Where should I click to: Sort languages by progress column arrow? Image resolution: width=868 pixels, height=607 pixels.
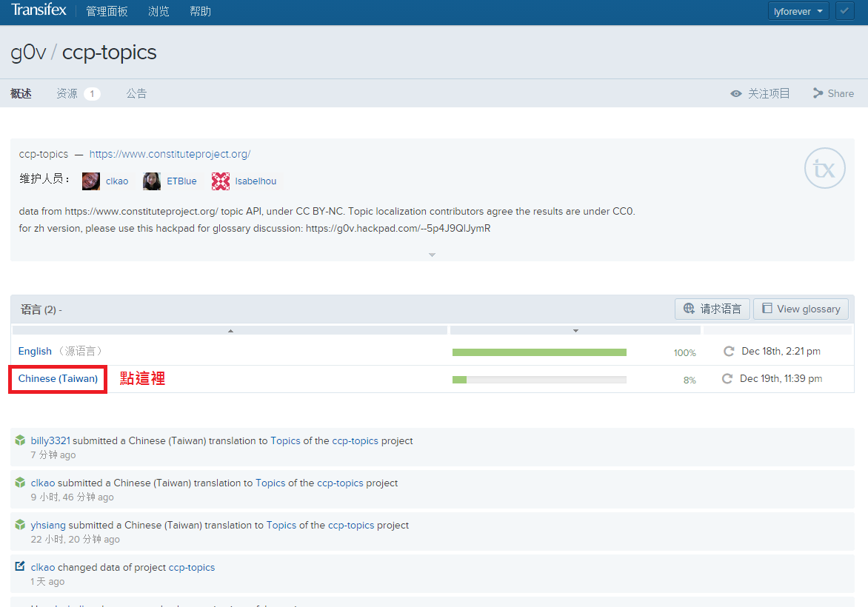[x=575, y=330]
